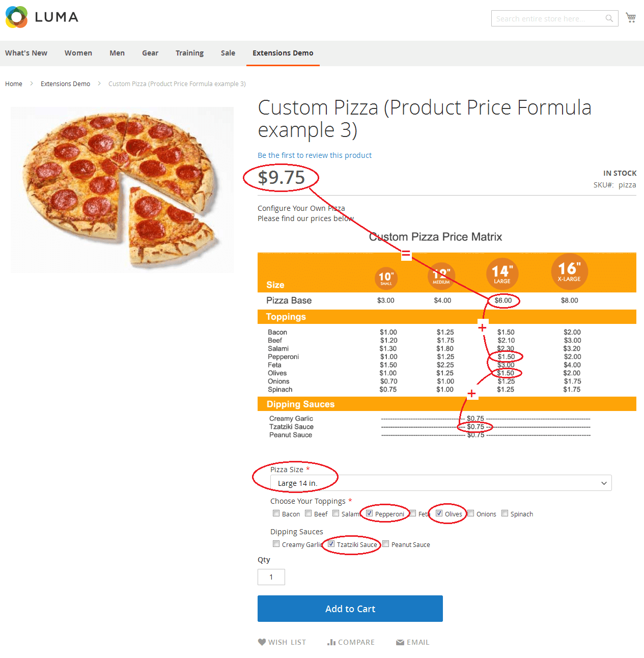Uncheck the Olives topping
This screenshot has height=658, width=644.
[439, 513]
